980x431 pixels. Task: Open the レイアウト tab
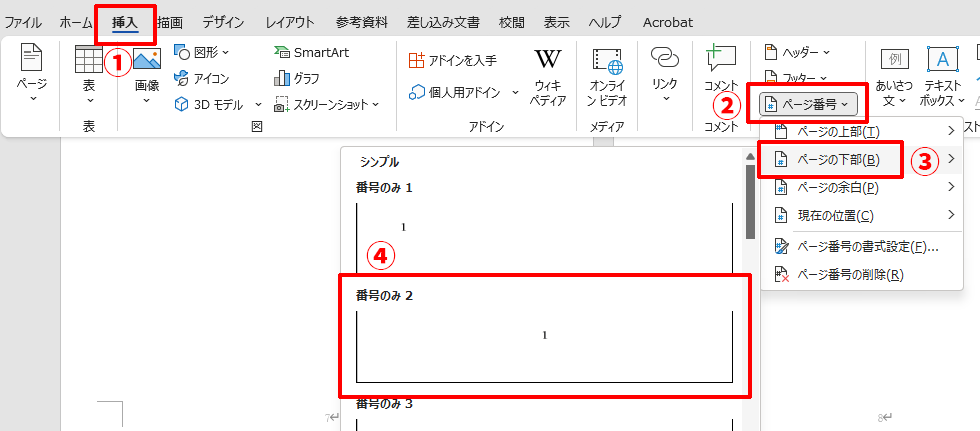[290, 23]
